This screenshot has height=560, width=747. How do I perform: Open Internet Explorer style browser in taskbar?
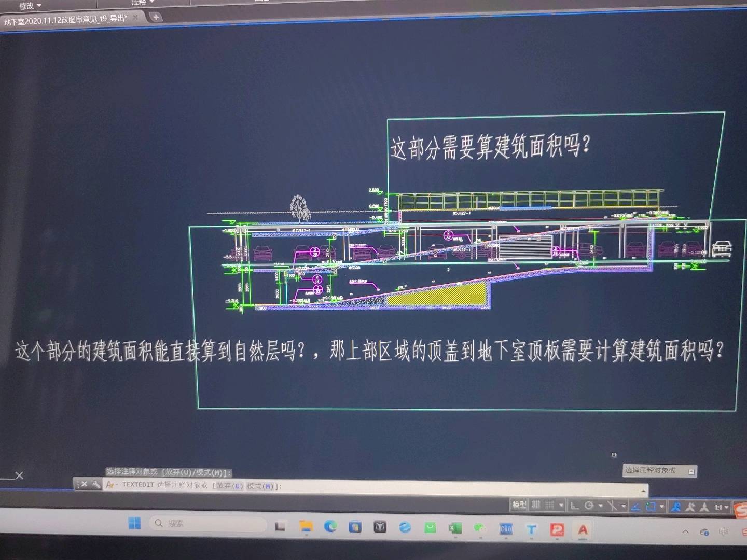coord(405,527)
